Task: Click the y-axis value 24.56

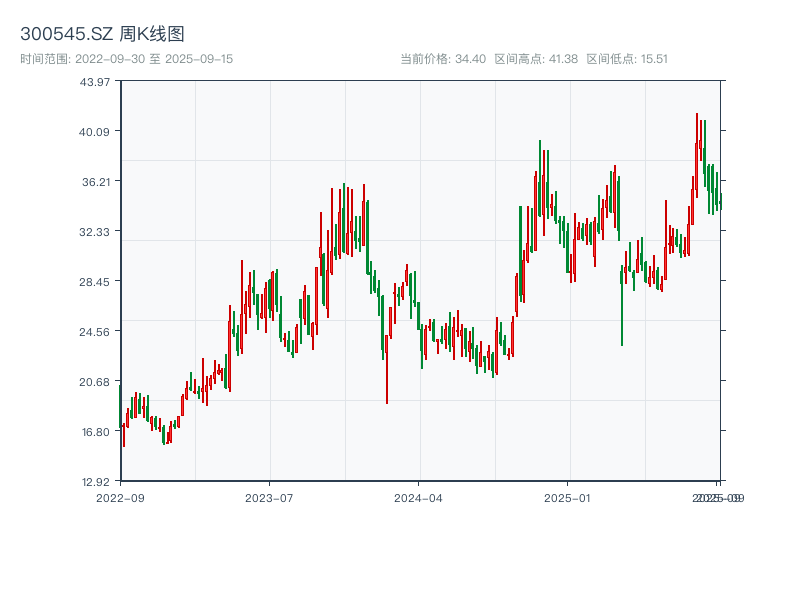Action: point(94,332)
